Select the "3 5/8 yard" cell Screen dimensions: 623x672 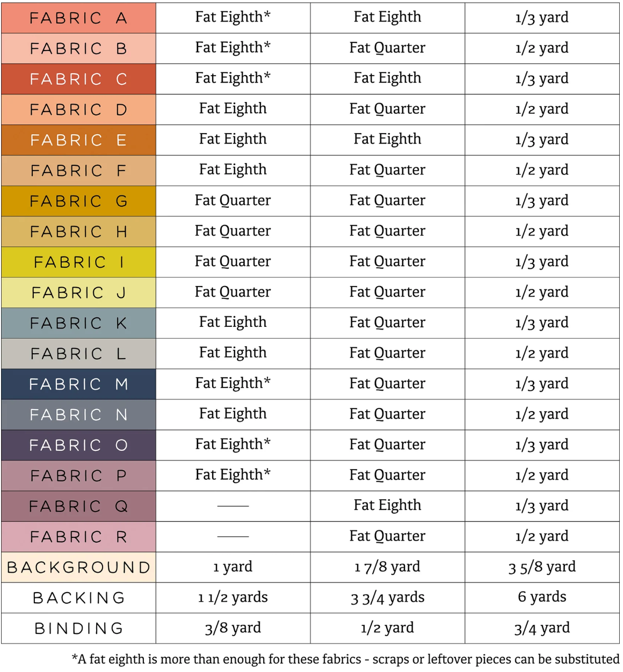point(542,567)
